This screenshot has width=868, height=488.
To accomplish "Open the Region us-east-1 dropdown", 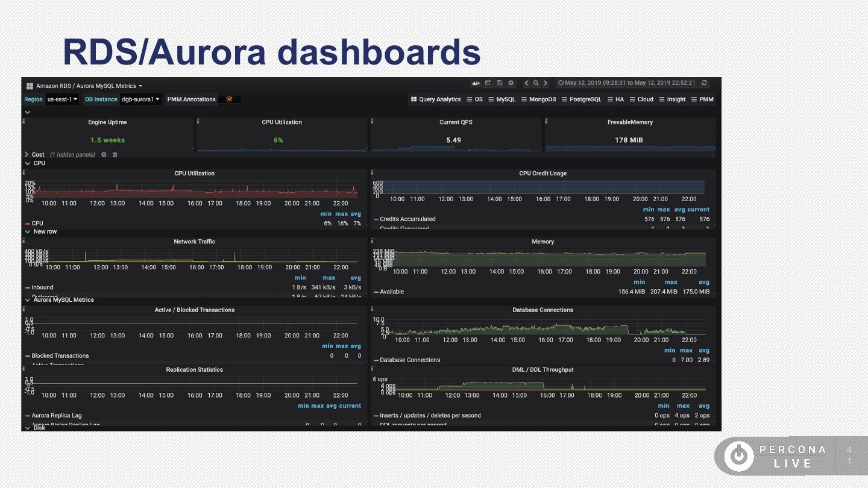I will [x=63, y=99].
